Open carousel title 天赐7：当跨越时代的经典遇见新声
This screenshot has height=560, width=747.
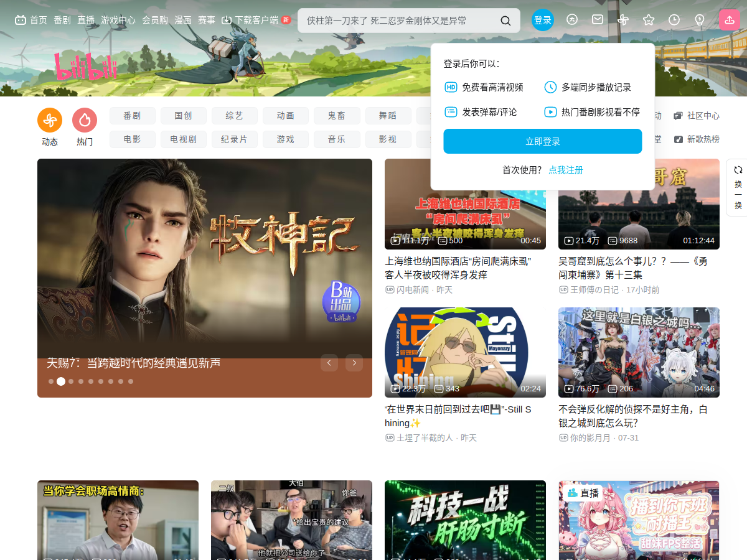tap(134, 363)
